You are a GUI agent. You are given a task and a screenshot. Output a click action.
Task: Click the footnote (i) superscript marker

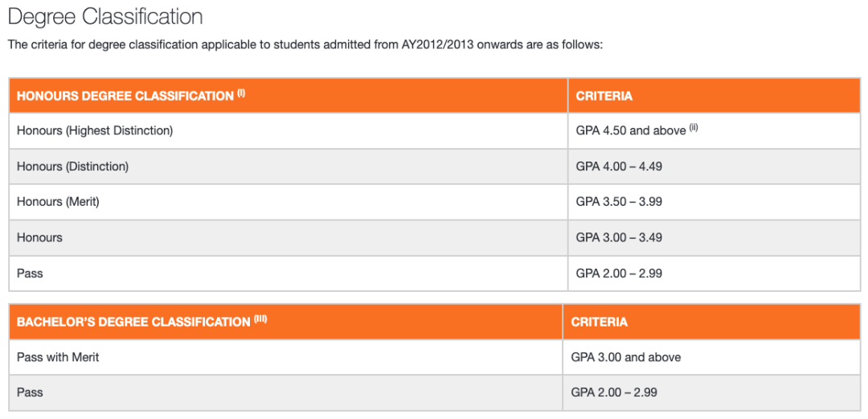[241, 93]
